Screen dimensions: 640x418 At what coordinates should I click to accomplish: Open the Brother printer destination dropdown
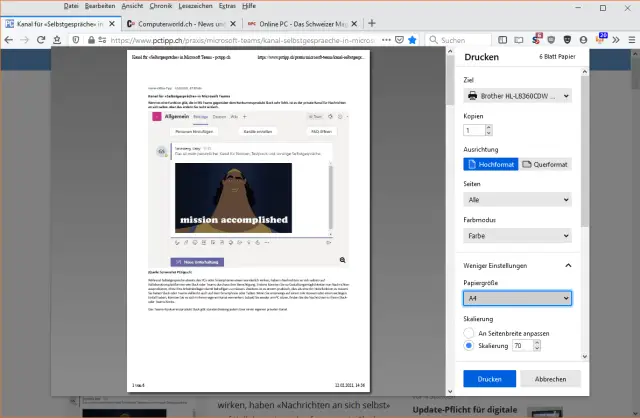click(517, 96)
